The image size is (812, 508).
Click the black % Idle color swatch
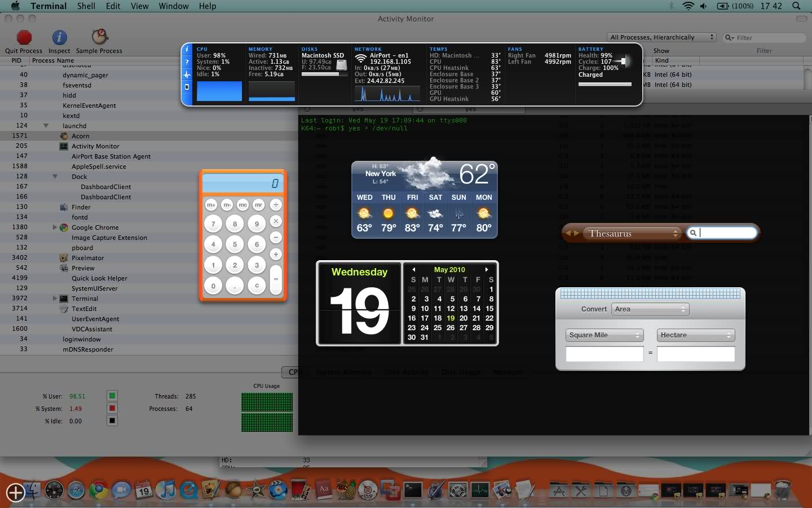(x=112, y=421)
